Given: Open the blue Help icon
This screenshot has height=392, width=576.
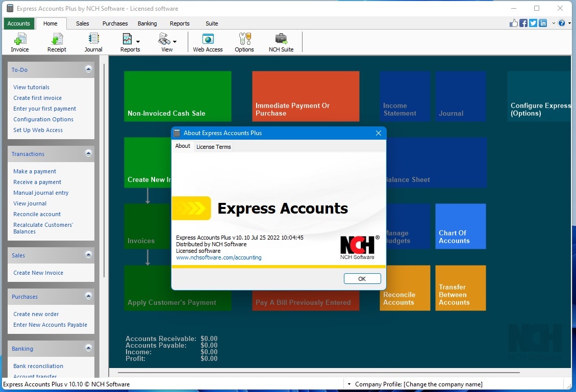Looking at the screenshot, I should (562, 23).
